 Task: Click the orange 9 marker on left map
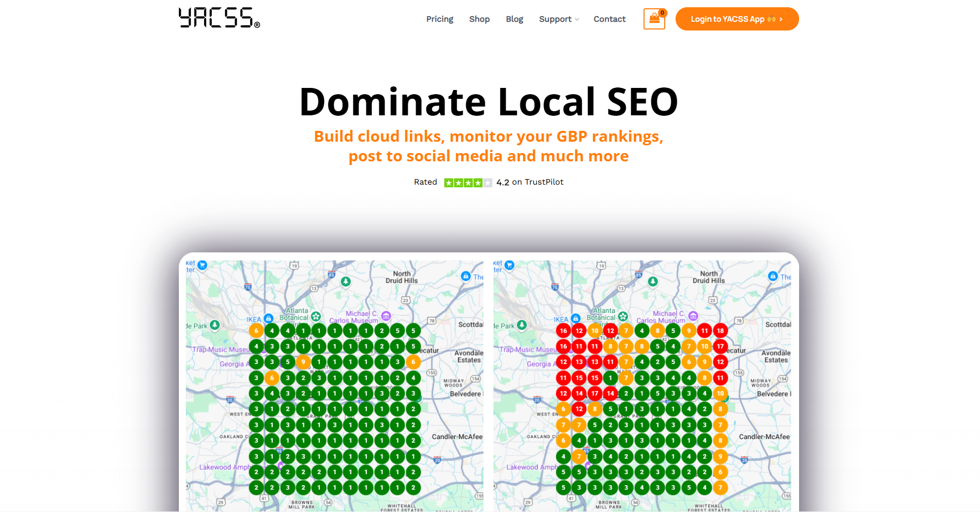303,362
